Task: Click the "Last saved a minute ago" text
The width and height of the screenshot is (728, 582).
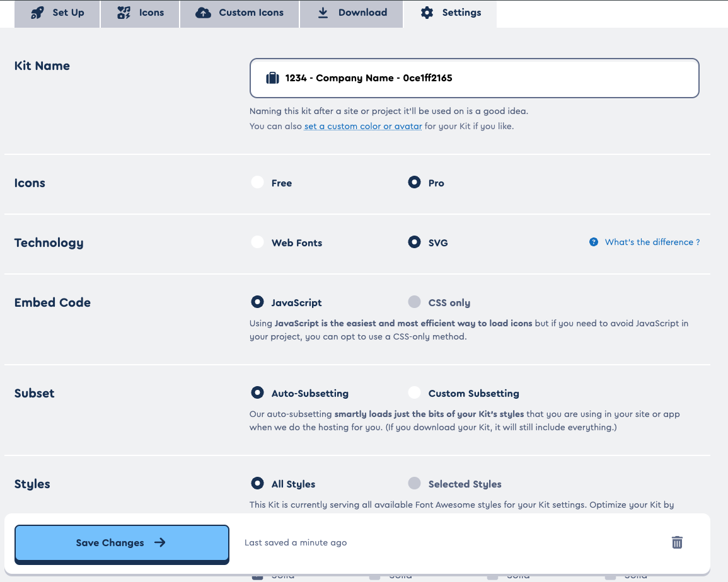Action: tap(296, 542)
